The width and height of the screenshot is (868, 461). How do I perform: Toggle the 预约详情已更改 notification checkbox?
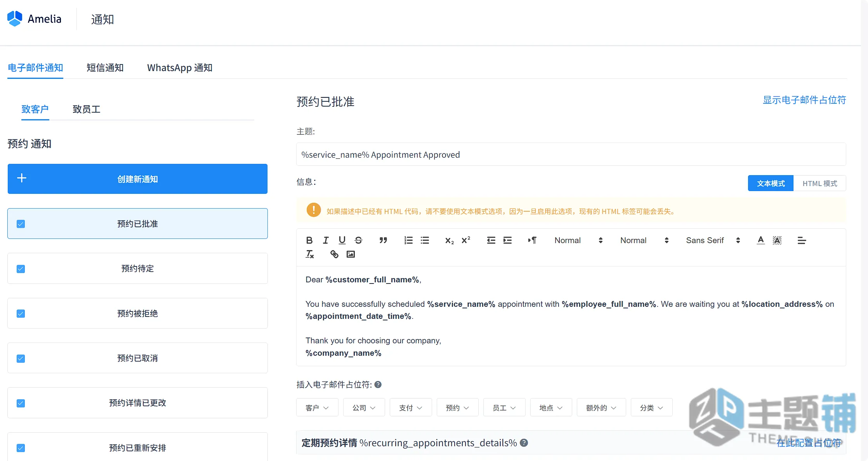click(21, 403)
